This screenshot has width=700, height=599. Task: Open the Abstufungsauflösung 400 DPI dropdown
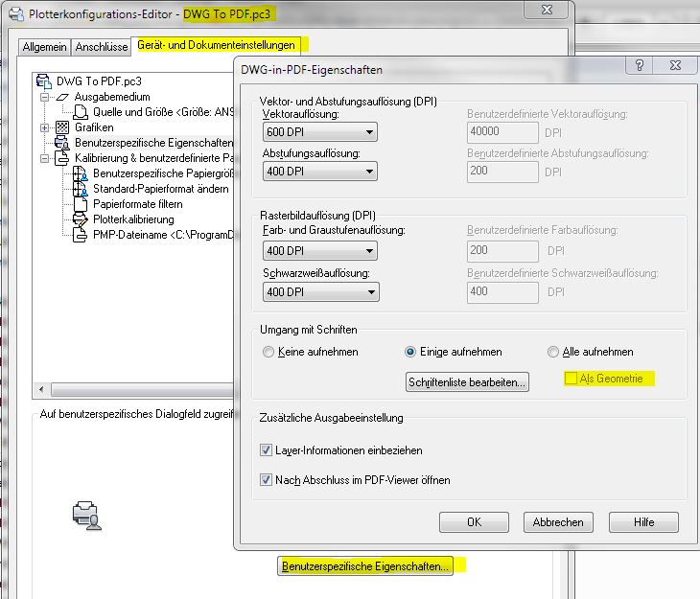(x=320, y=171)
